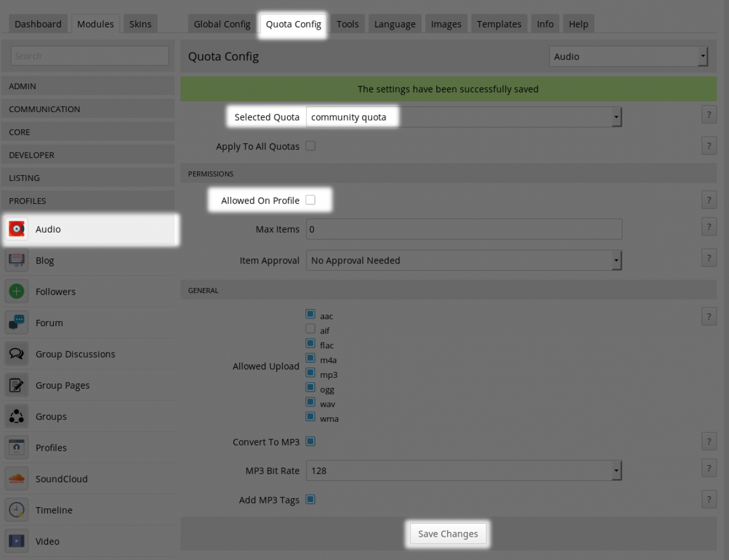Open the Video module icon
Screen dimensions: 729x560
(17, 541)
